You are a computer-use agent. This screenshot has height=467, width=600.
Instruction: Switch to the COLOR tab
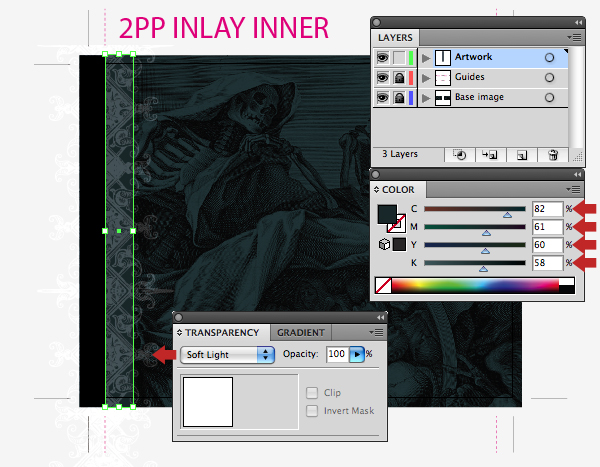(x=398, y=190)
